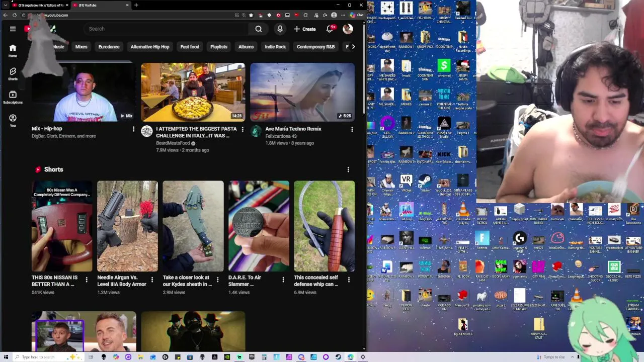The image size is (644, 362).
Task: Open the pasta challenge video title
Action: coord(196,132)
